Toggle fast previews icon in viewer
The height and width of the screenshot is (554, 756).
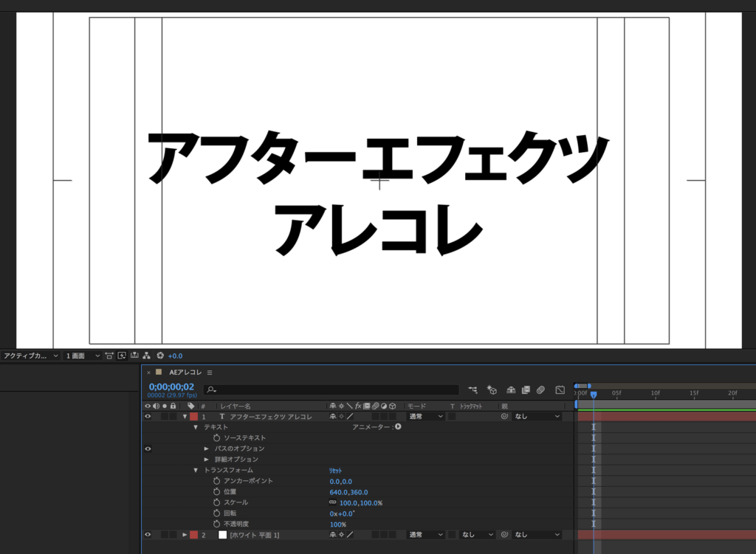[122, 356]
